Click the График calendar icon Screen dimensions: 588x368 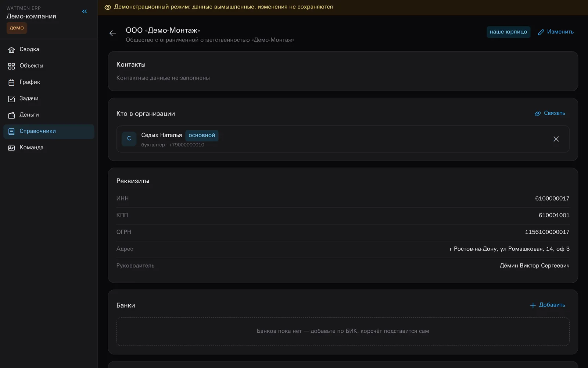(x=11, y=82)
